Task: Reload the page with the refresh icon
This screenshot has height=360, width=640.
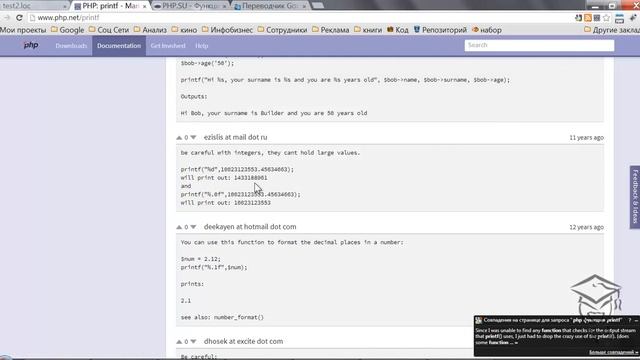Action: (x=19, y=18)
